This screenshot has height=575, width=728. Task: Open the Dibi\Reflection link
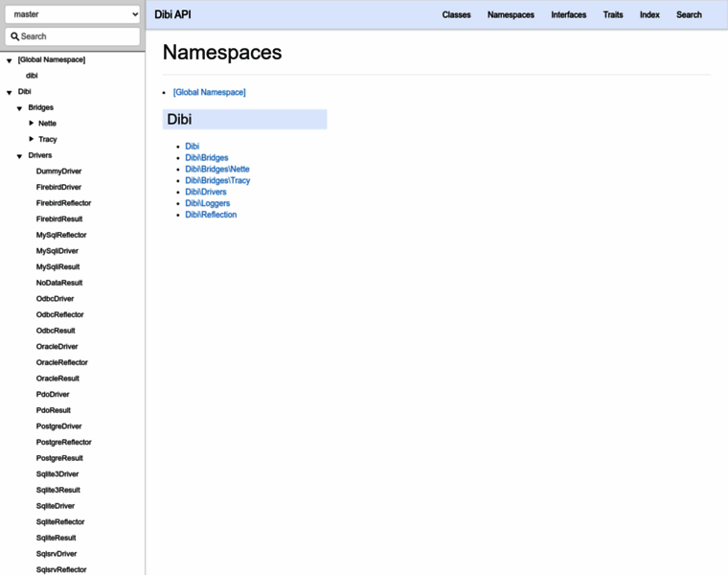tap(211, 215)
